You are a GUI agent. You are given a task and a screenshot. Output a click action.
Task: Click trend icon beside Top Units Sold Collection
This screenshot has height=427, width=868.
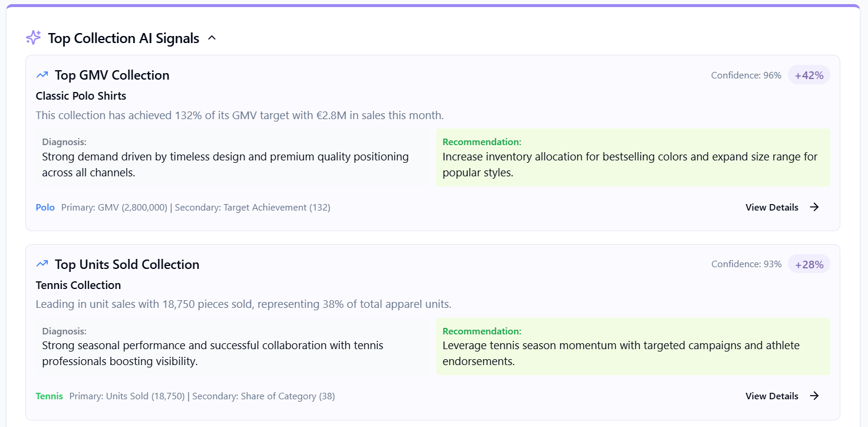(x=42, y=264)
